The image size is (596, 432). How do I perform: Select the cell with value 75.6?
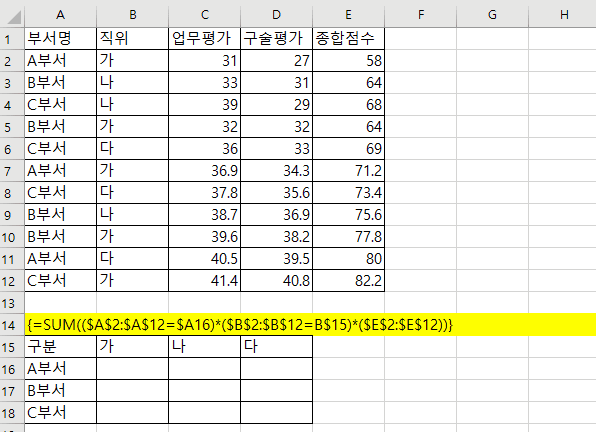[348, 215]
